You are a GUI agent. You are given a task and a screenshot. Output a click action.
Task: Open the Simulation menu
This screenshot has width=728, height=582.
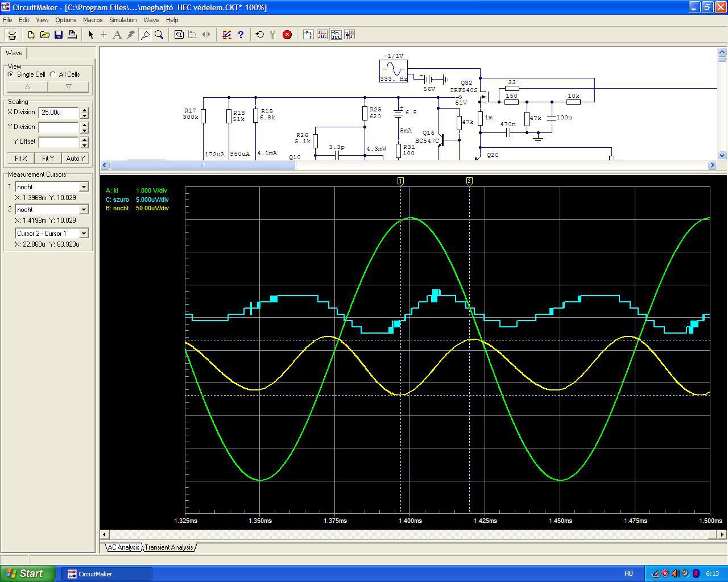pos(123,20)
